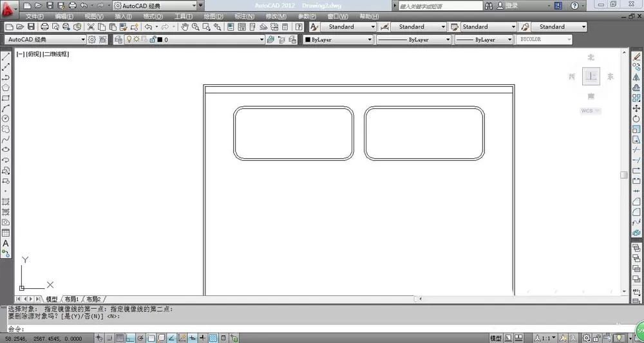This screenshot has width=644, height=343.
Task: Open the ByLayer linetype dropdown
Action: [413, 39]
